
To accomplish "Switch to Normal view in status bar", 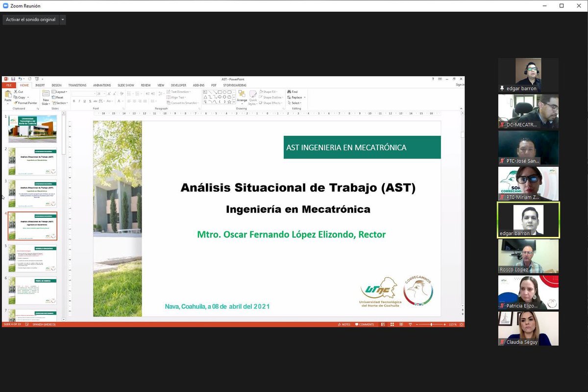I will (383, 324).
